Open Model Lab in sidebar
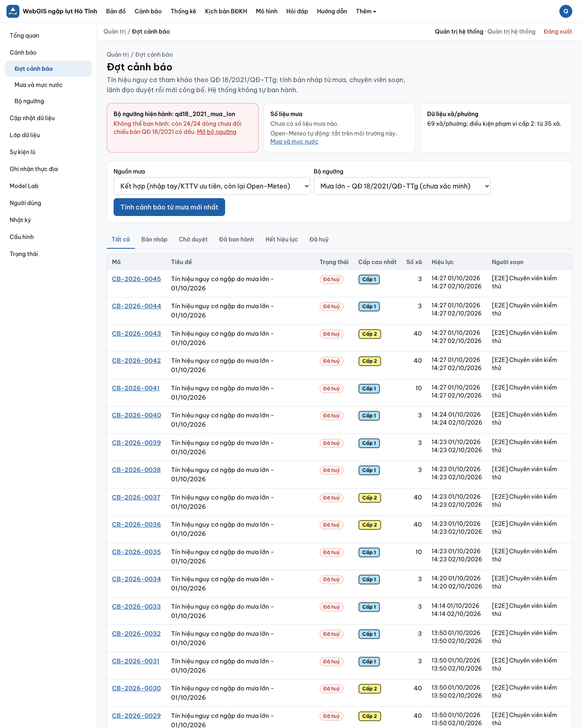The height and width of the screenshot is (728, 582). coord(48,186)
